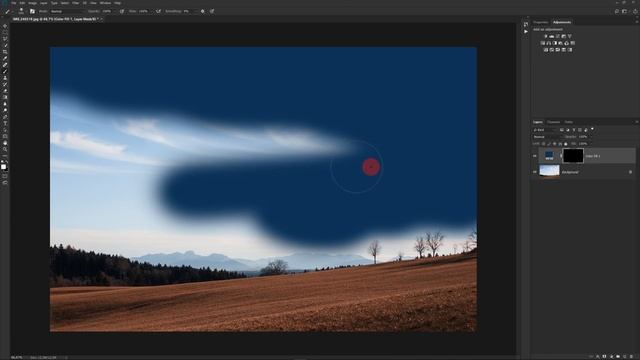The image size is (640, 360).
Task: Hide the Background layer
Action: pyautogui.click(x=534, y=172)
